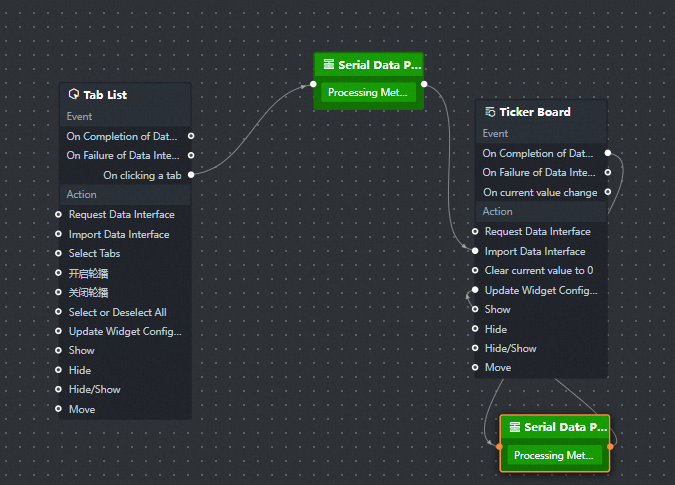The image size is (675, 485).
Task: Select the bottom 'Serial Data P...' node title
Action: [x=565, y=427]
